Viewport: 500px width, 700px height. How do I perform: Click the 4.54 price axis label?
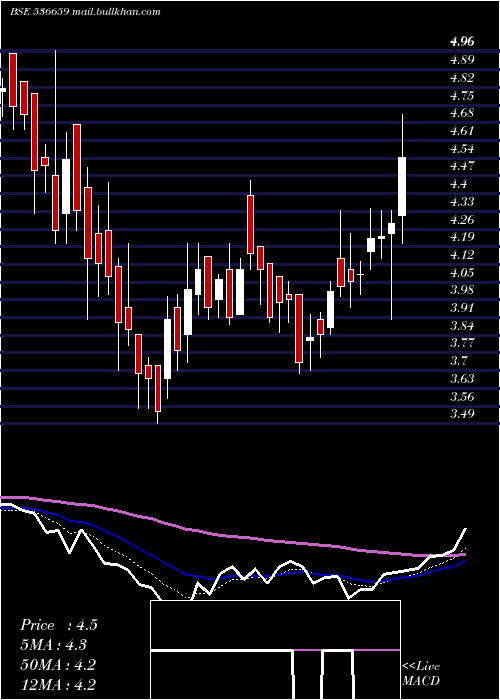(x=462, y=149)
